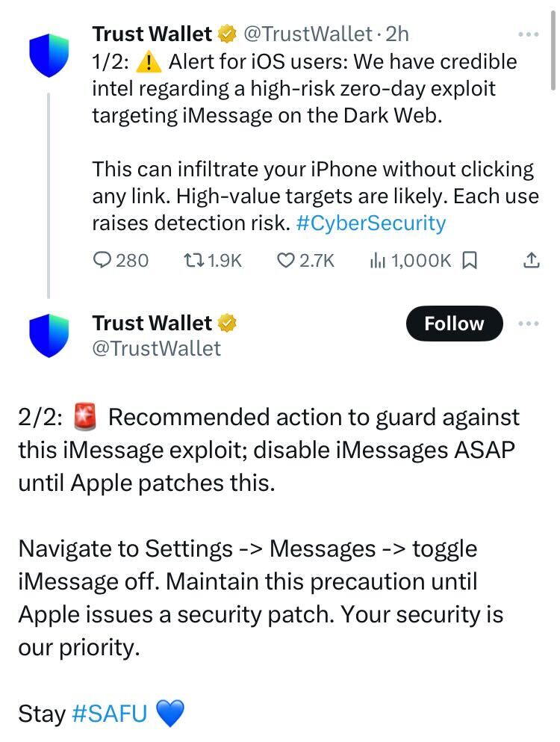
Task: Open Trust Wallet's shield profile avatar
Action: click(x=48, y=55)
